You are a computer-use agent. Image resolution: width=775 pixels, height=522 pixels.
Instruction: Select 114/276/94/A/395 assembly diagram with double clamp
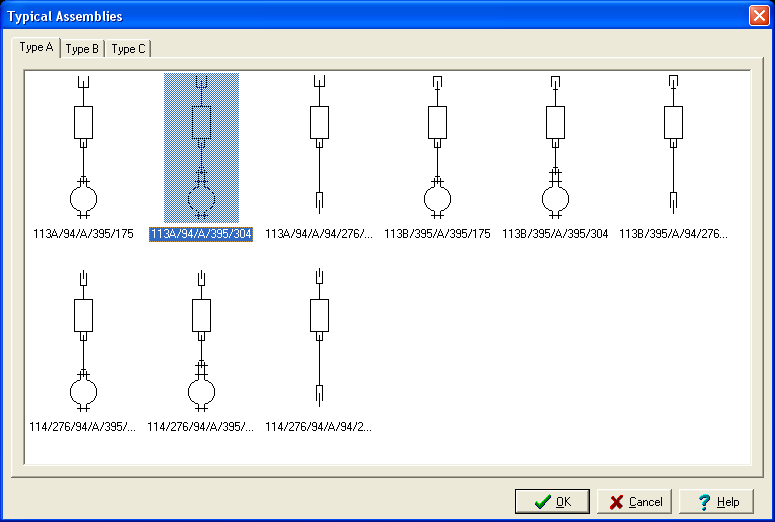[x=201, y=340]
